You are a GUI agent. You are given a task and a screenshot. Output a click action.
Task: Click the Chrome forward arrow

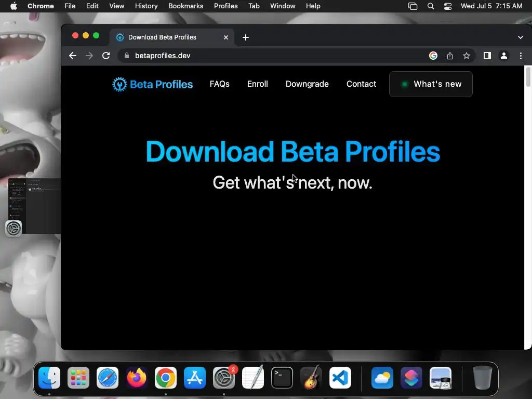click(89, 56)
